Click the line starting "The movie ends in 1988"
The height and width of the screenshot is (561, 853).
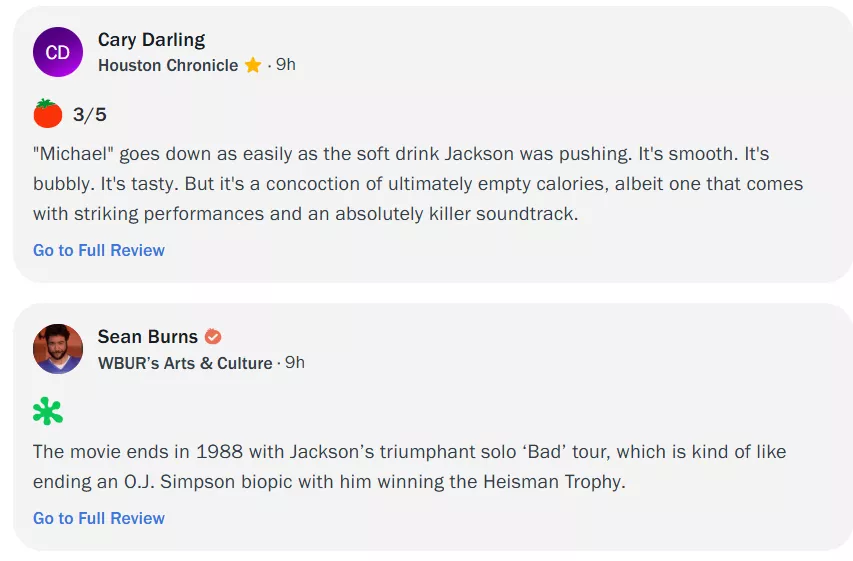(x=409, y=452)
